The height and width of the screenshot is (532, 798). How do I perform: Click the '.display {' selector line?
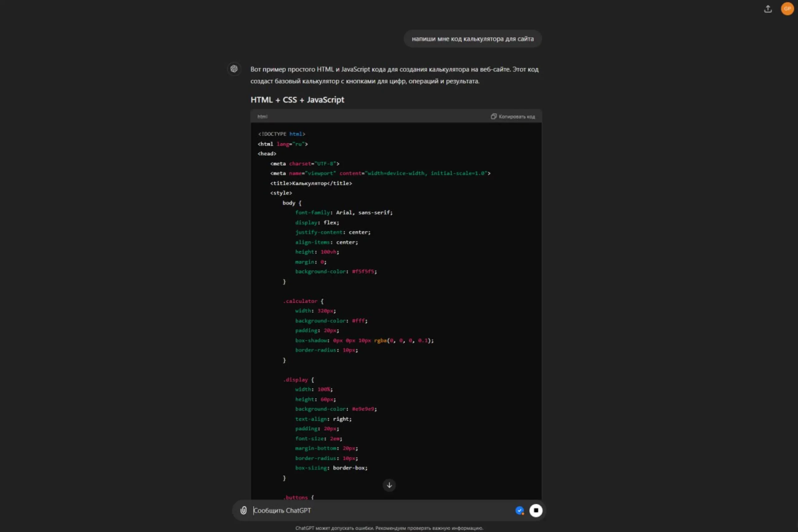click(x=298, y=380)
